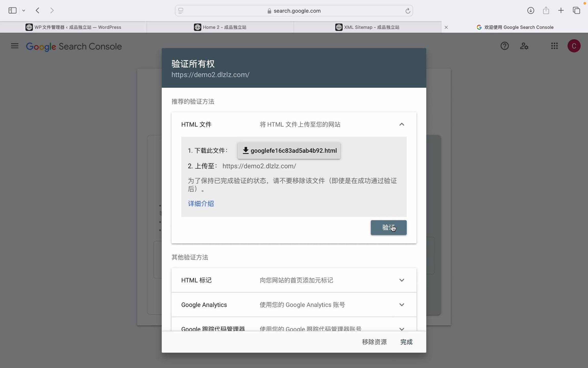This screenshot has height=368, width=588.
Task: Show Safari downloads list
Action: pos(531,10)
